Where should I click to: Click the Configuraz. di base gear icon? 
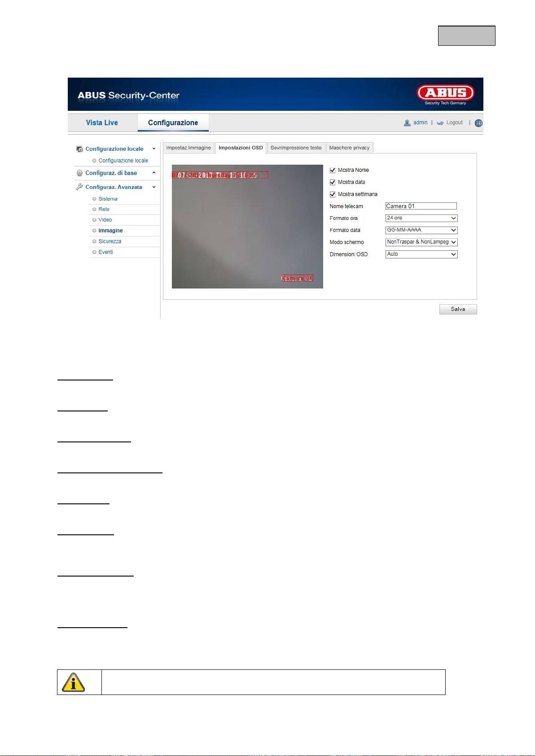pos(79,173)
